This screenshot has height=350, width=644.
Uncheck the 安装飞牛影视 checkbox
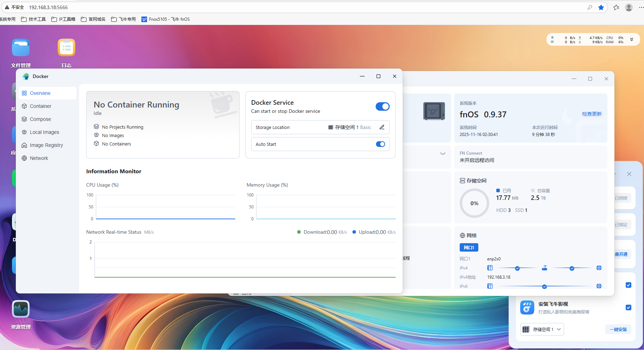pos(628,307)
